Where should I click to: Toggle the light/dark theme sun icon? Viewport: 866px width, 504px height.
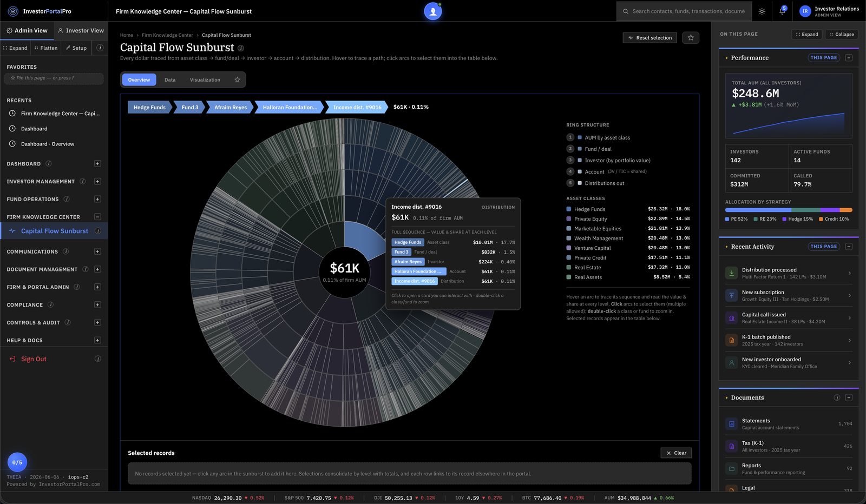coord(762,11)
